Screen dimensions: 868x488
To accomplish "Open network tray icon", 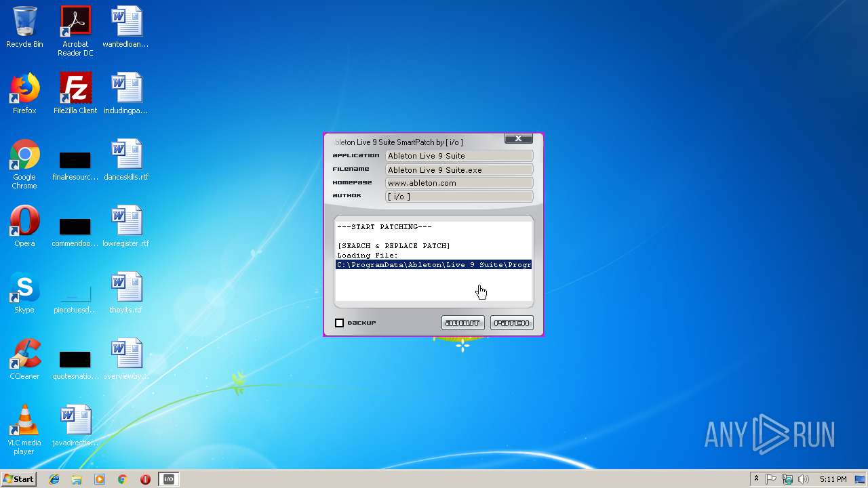I will pyautogui.click(x=787, y=479).
